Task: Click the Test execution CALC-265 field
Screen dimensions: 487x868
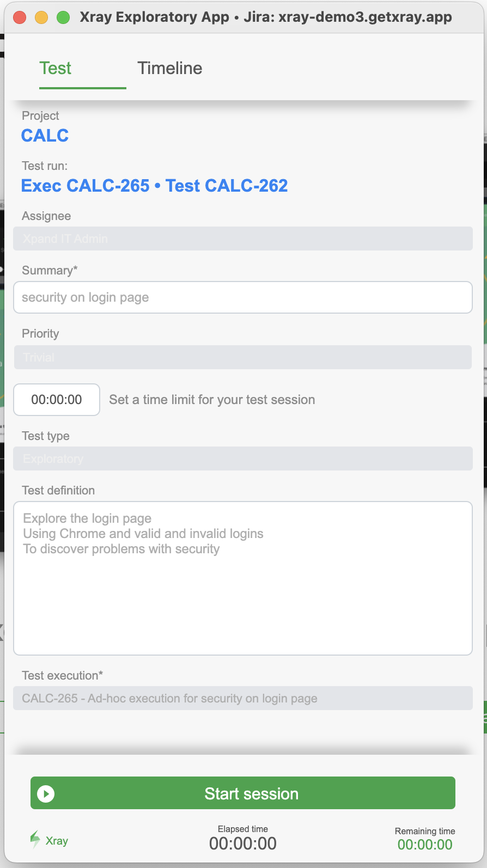Action: 243,698
